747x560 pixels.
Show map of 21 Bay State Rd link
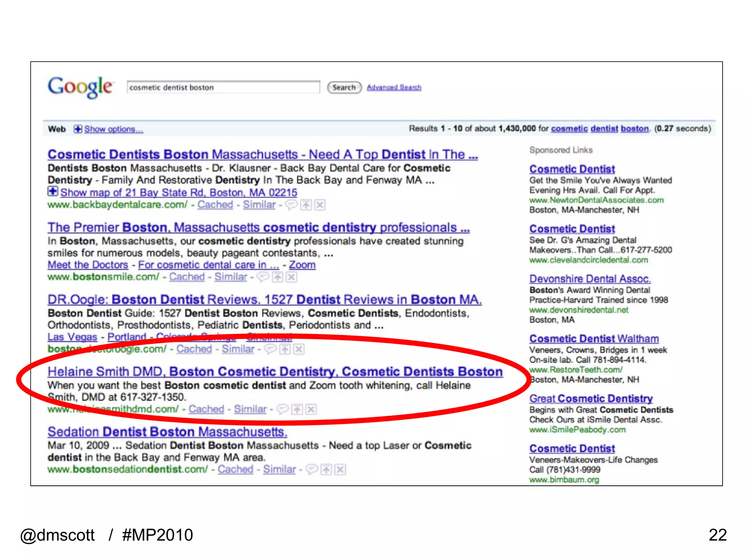[179, 192]
